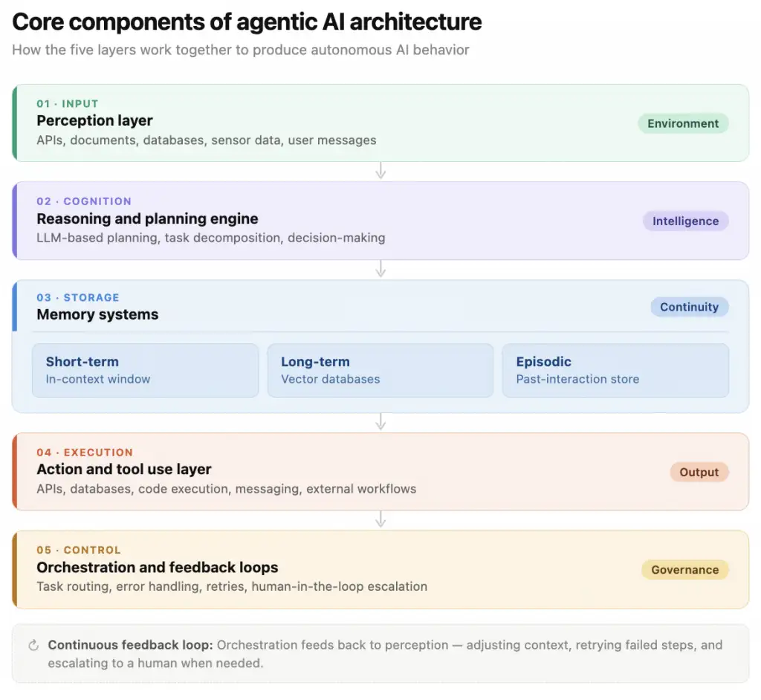Click the Orchestration and feedback loops heading

coord(158,567)
